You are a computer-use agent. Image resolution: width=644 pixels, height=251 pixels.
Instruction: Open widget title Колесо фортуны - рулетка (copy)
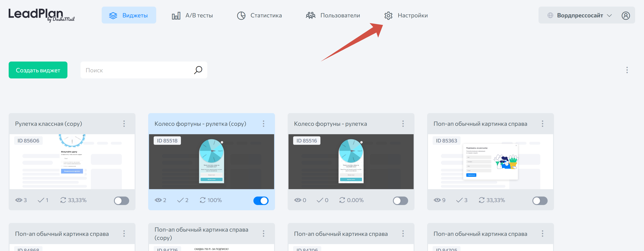(200, 124)
